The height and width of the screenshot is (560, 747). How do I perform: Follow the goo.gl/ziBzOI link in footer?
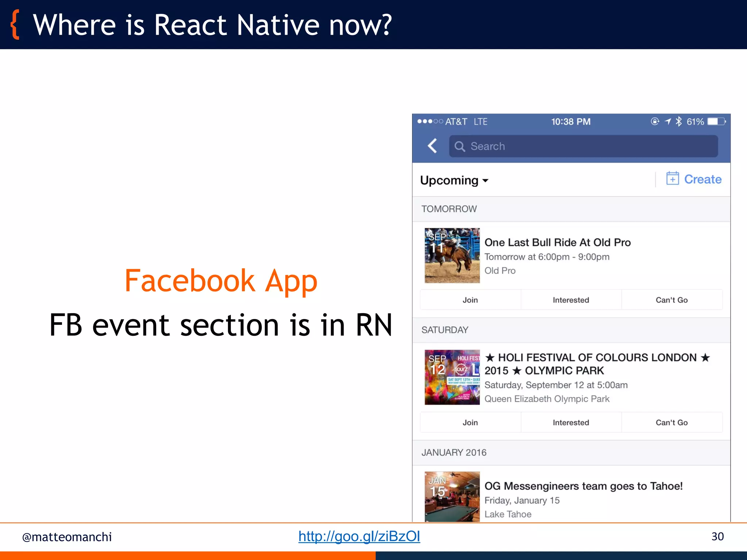pos(359,536)
